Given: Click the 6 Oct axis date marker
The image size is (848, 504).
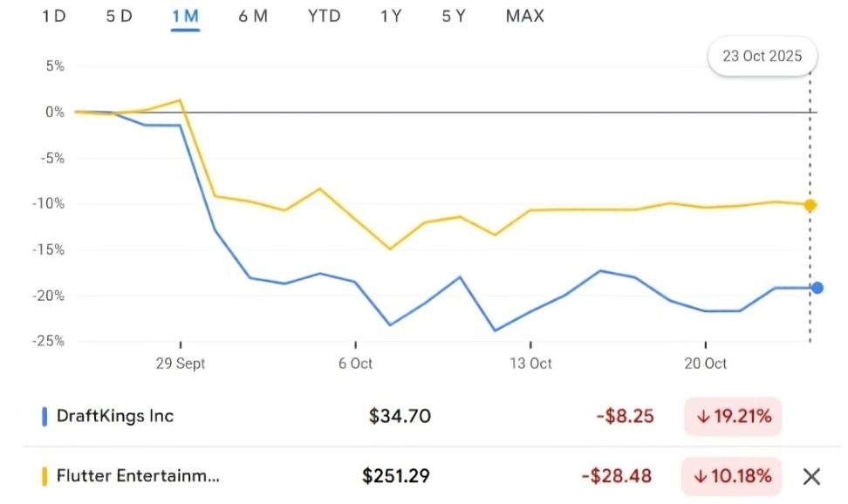Looking at the screenshot, I should 355,364.
